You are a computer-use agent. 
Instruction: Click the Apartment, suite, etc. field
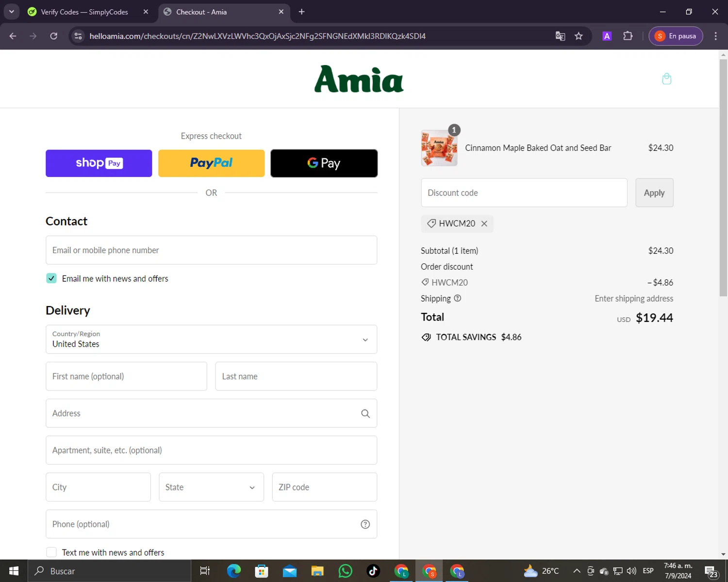pyautogui.click(x=211, y=450)
